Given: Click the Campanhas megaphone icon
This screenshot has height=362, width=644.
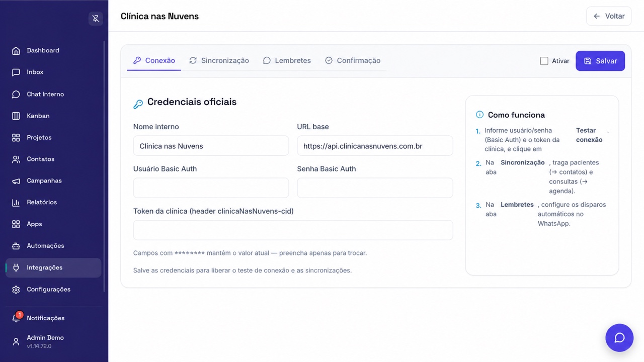Looking at the screenshot, I should [16, 181].
